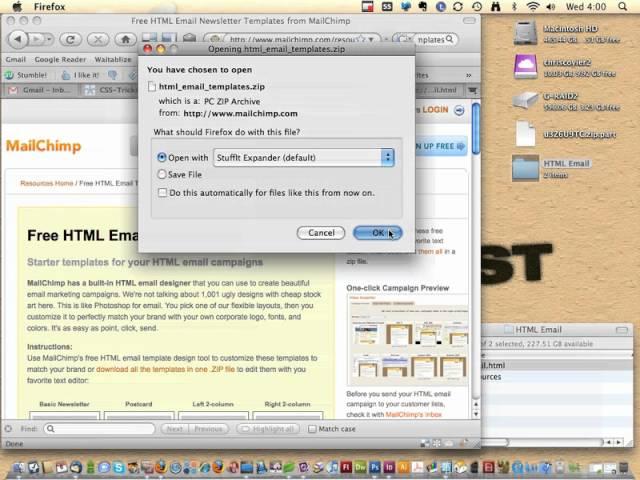Click the Time Machine menu bar icon
Viewport: 640px width, 480px height.
point(477,7)
